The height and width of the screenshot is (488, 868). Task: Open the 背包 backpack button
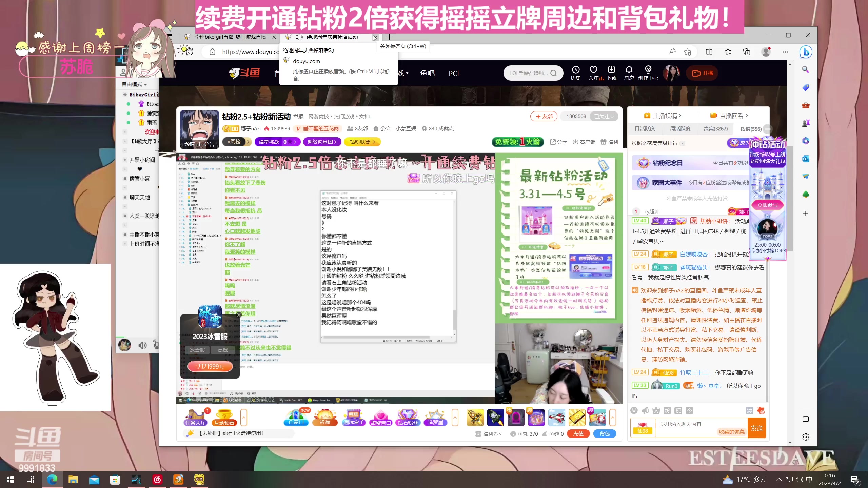(x=605, y=434)
